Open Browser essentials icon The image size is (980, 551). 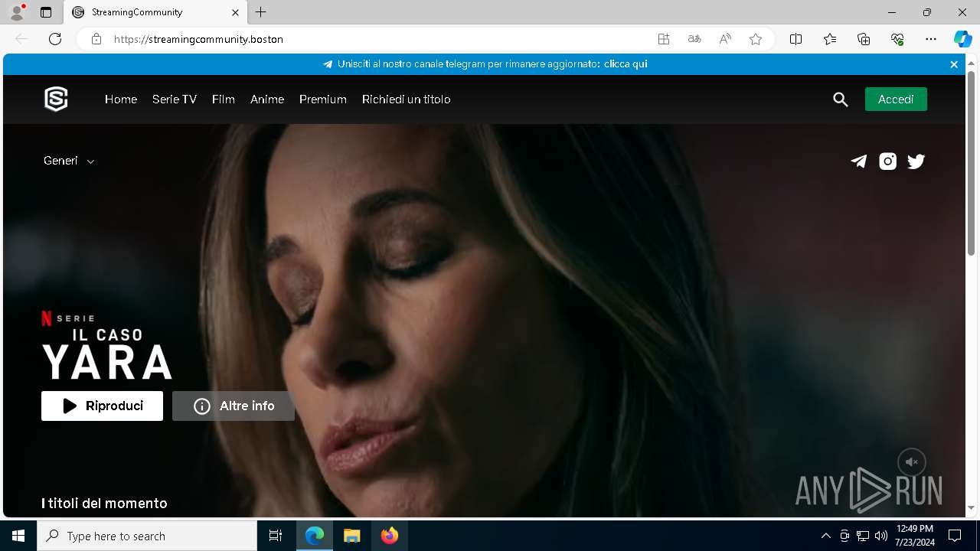coord(897,39)
